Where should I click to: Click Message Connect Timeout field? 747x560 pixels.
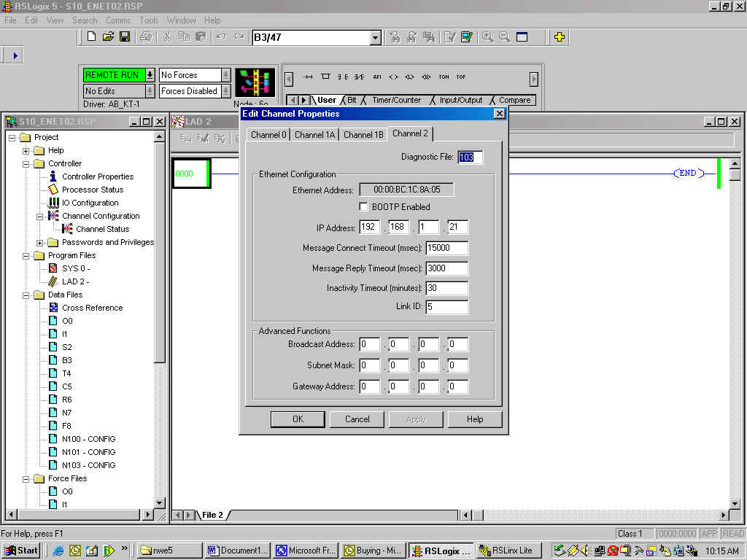pos(446,248)
